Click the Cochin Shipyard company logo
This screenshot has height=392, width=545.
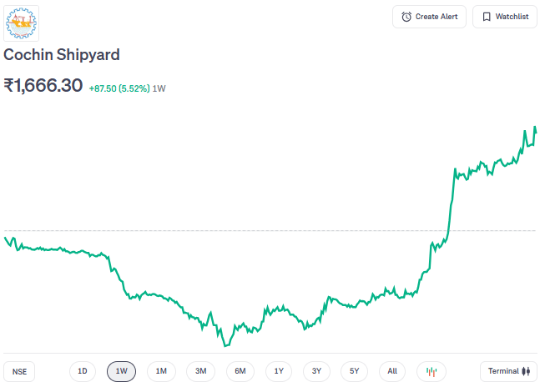click(21, 22)
